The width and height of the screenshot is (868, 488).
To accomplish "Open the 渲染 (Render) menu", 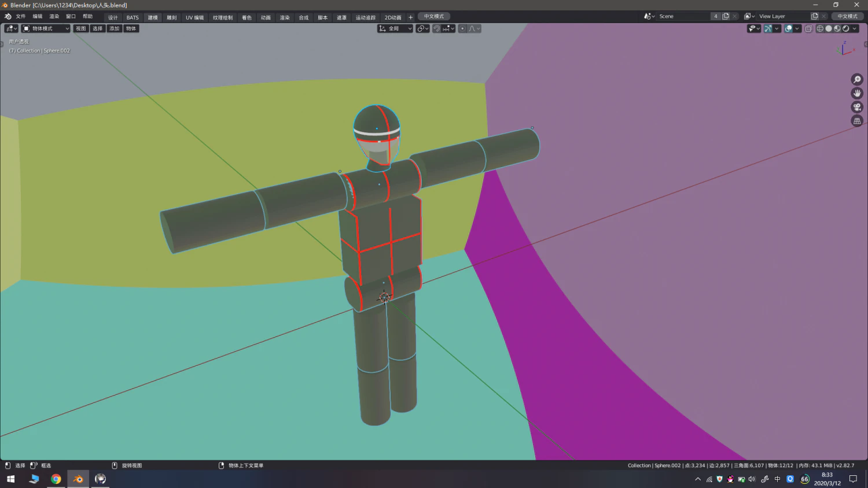I will point(54,17).
